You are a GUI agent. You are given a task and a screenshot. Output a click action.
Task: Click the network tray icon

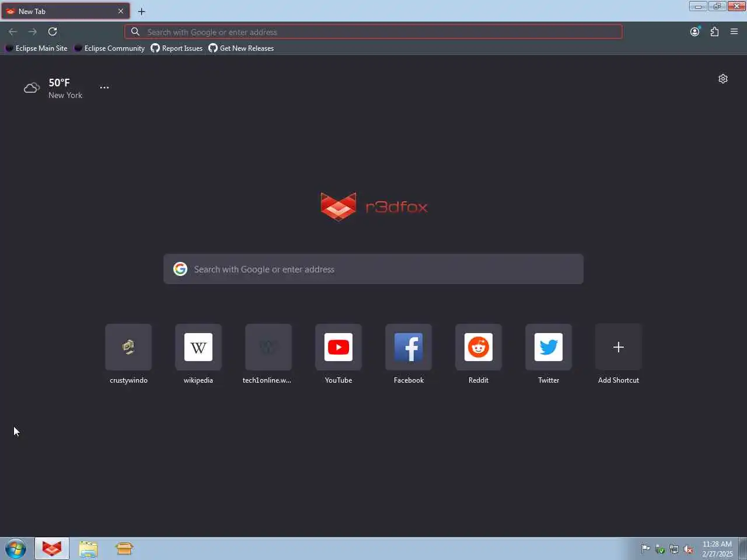tap(674, 549)
